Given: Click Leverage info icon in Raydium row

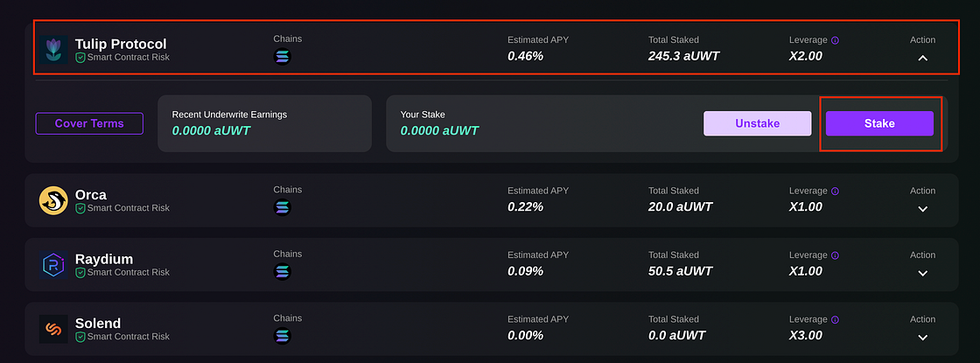Looking at the screenshot, I should click(835, 255).
